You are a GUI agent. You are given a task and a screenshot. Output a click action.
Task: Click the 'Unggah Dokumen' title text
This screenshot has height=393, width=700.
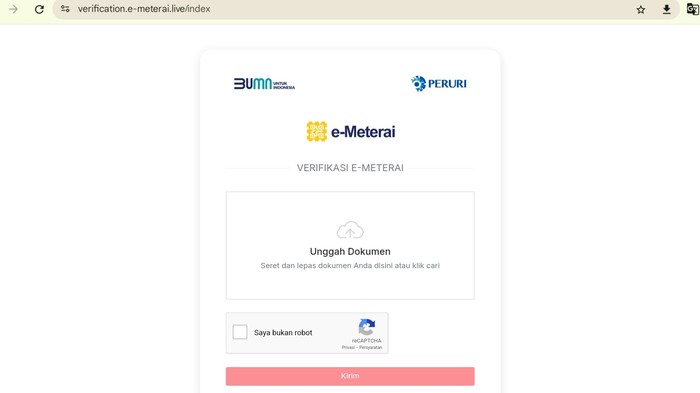(x=350, y=251)
